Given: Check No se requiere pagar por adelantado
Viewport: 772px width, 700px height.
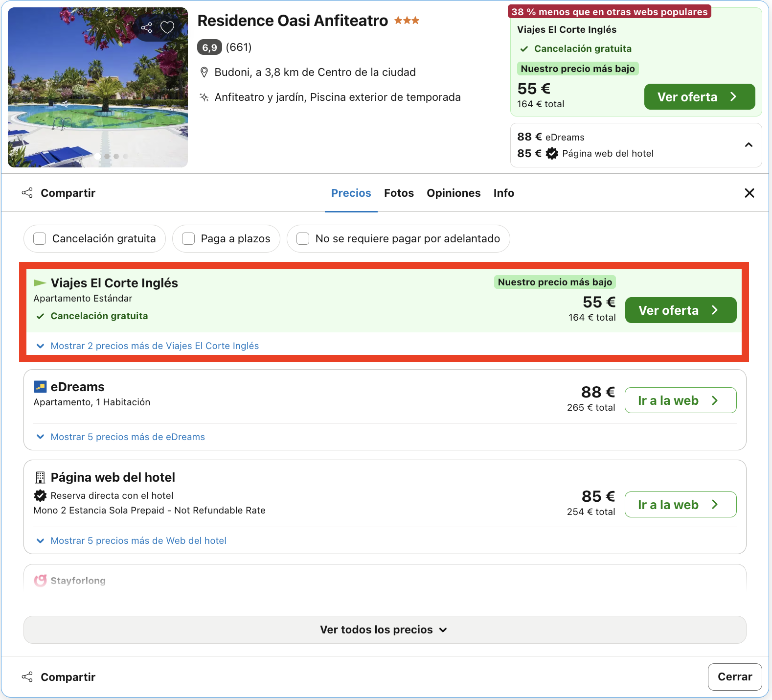Looking at the screenshot, I should (303, 238).
